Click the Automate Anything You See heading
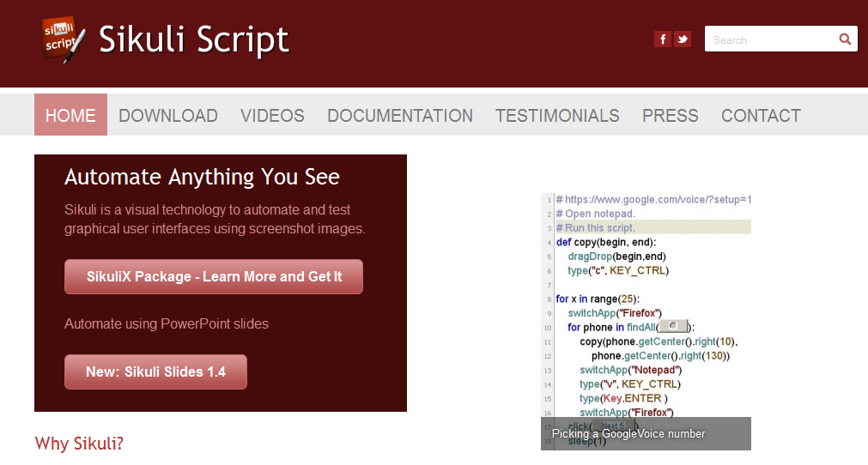Image resolution: width=868 pixels, height=465 pixels. [x=202, y=177]
